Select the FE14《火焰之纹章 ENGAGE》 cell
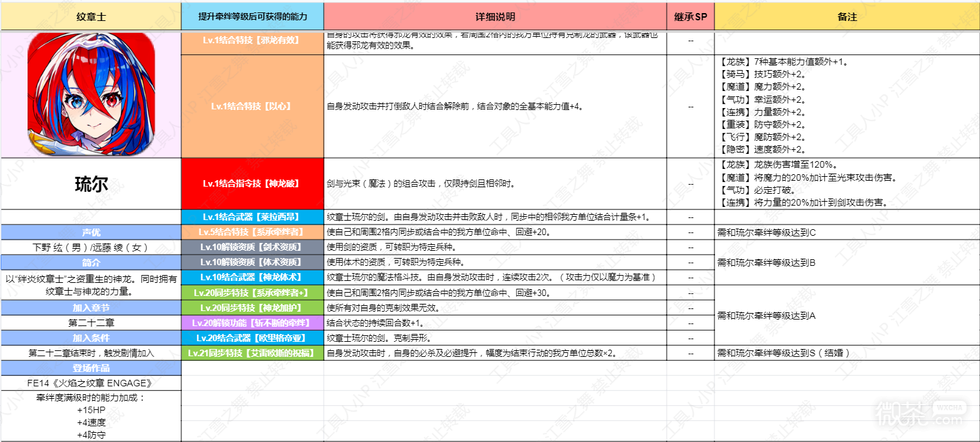 [91, 383]
